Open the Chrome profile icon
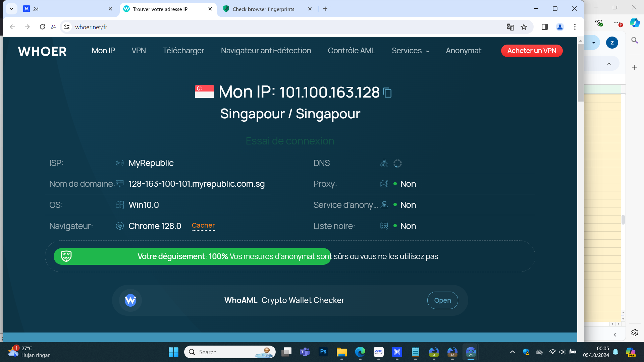The image size is (644, 362). 560,27
